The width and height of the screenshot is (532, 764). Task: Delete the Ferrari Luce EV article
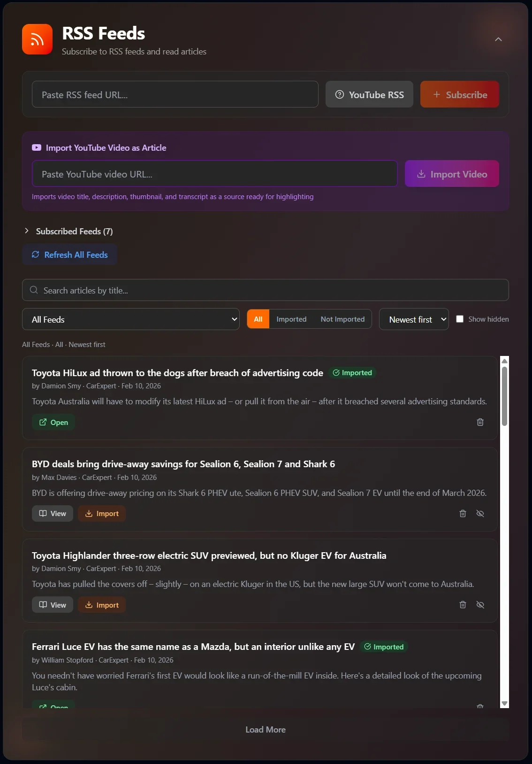click(480, 707)
